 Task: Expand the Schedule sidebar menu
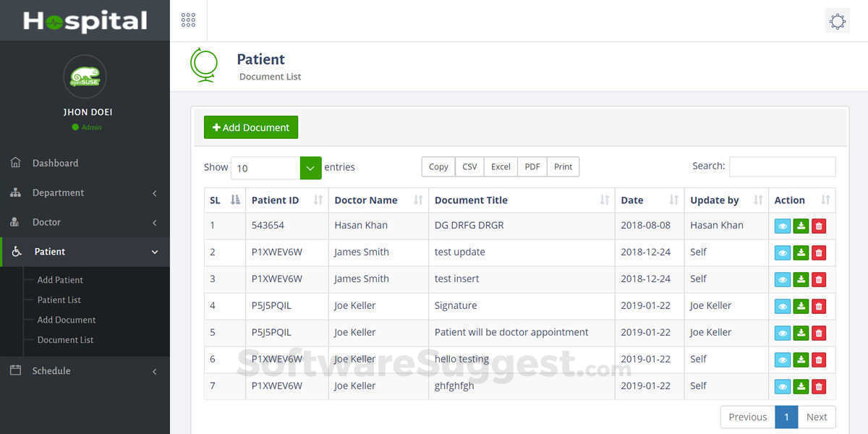tap(85, 371)
